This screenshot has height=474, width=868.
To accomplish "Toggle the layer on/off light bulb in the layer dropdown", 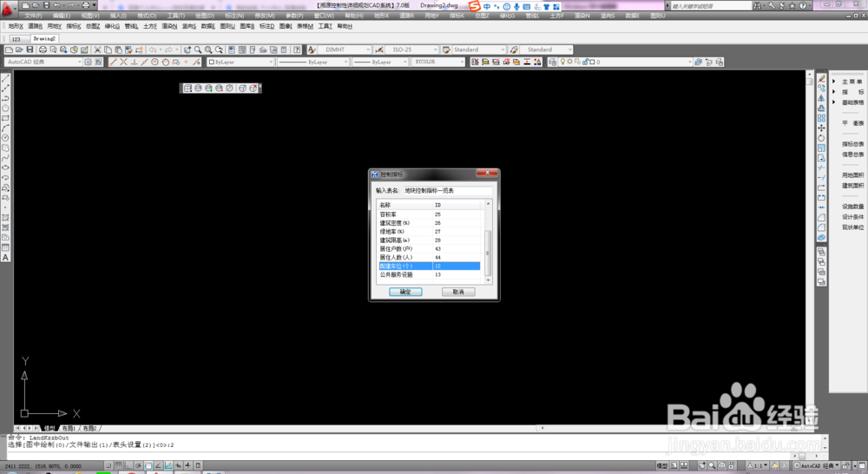I will (562, 62).
